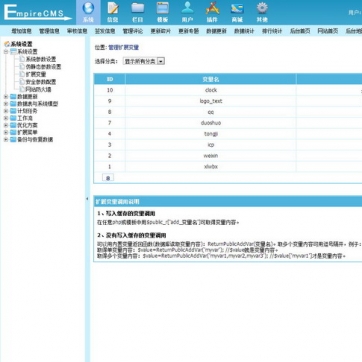Expand the 扩展菜单 tree folder
The image size is (362, 362).
pos(6,132)
